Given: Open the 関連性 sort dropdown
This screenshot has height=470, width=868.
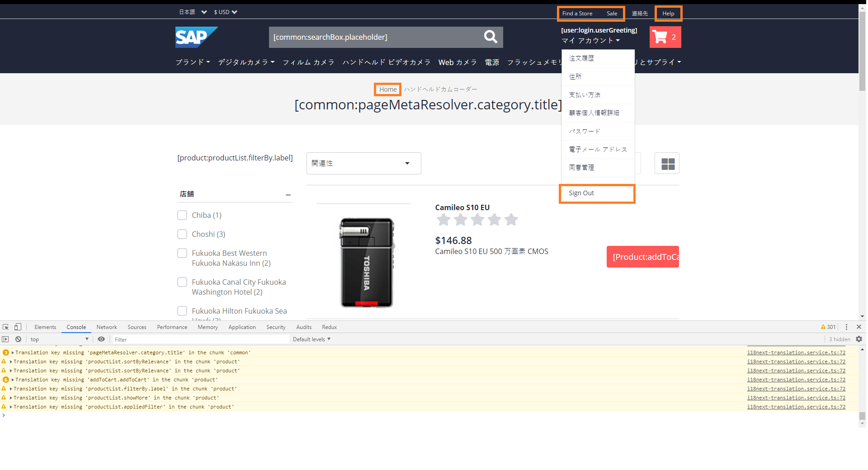Looking at the screenshot, I should click(x=364, y=163).
